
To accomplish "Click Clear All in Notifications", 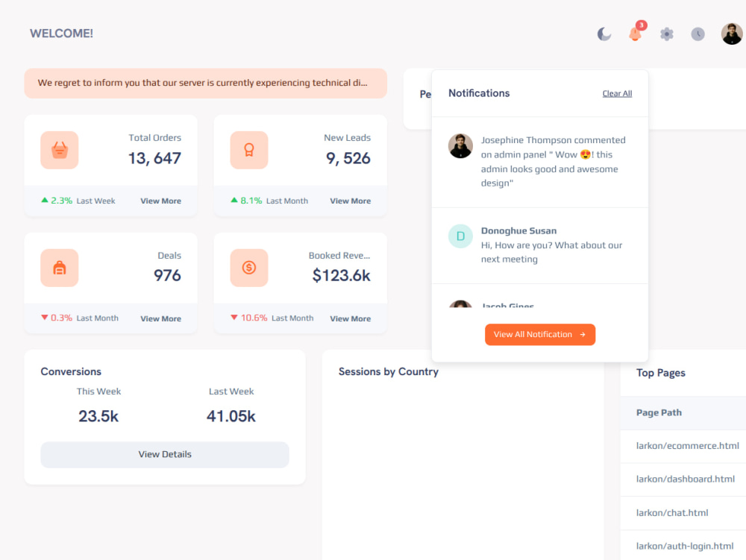I will click(x=617, y=94).
